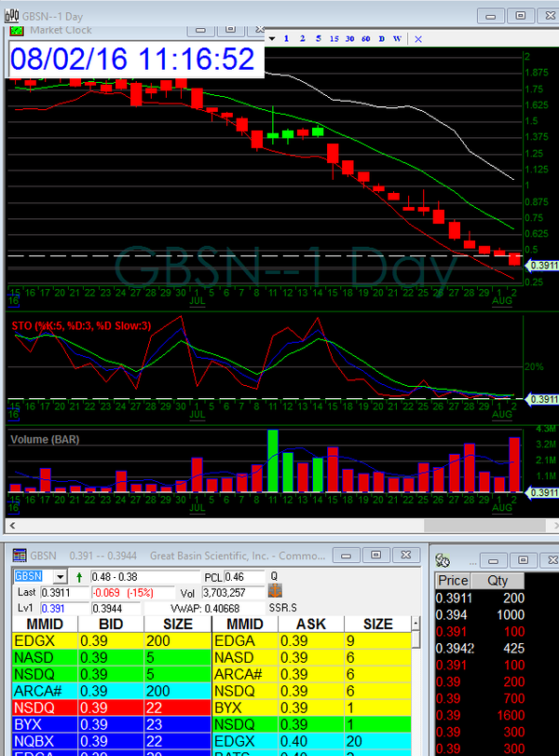The height and width of the screenshot is (756, 559).
Task: Click the ASK column header
Action: click(312, 624)
